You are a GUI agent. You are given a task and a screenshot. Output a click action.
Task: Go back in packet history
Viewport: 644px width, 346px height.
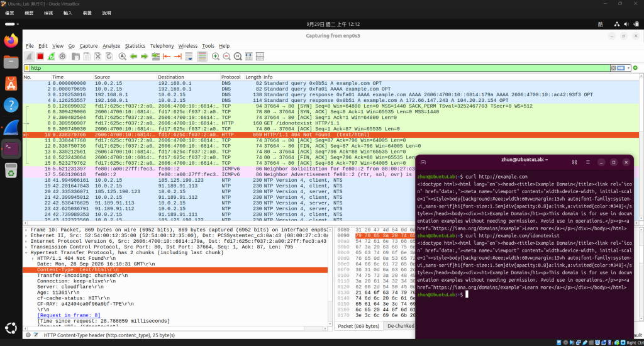pyautogui.click(x=133, y=57)
